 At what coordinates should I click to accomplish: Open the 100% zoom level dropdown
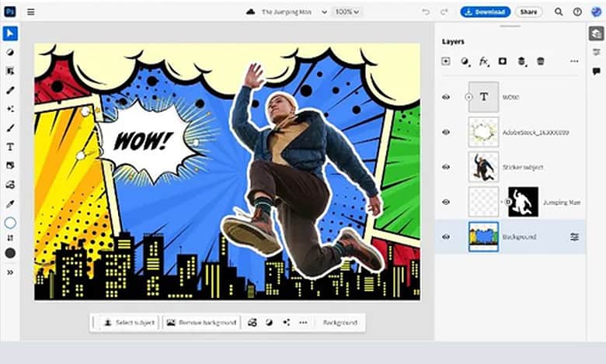coord(347,12)
